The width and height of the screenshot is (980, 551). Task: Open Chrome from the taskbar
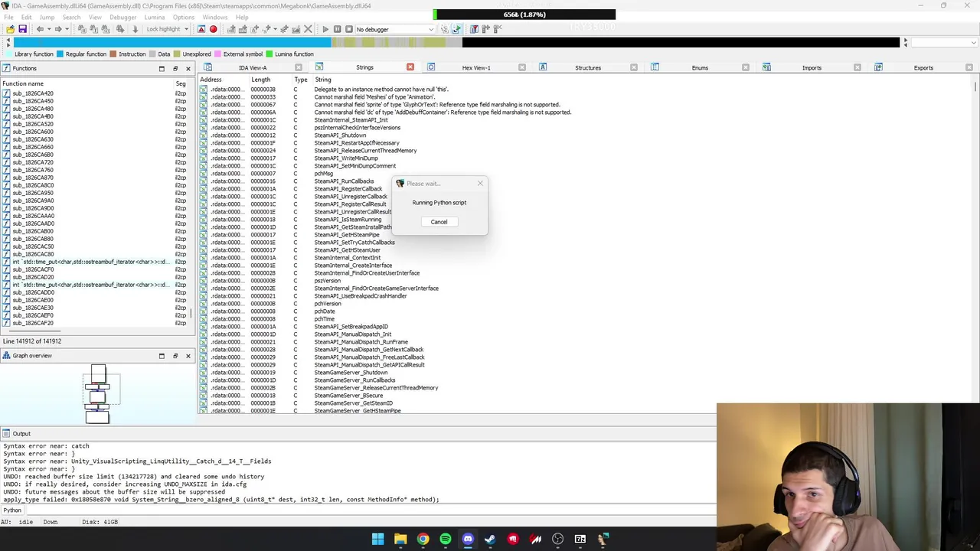point(423,539)
